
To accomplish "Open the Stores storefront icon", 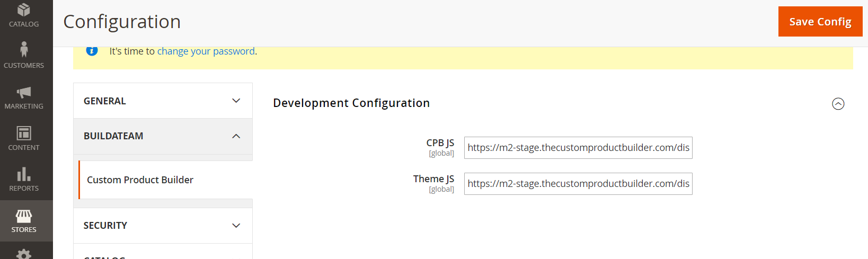I will pos(24,216).
